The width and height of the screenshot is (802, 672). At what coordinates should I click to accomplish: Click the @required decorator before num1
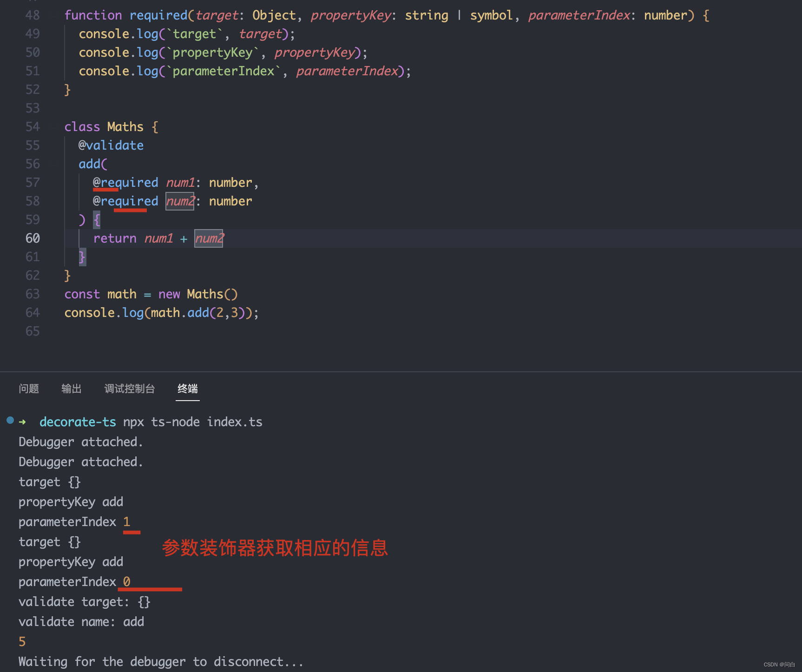(x=125, y=183)
